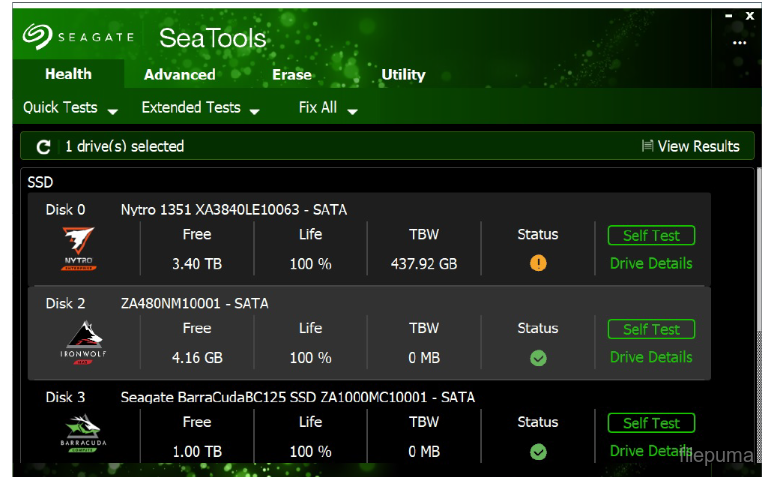Expand the Quick Tests dropdown
The height and width of the screenshot is (477, 765).
(x=70, y=108)
